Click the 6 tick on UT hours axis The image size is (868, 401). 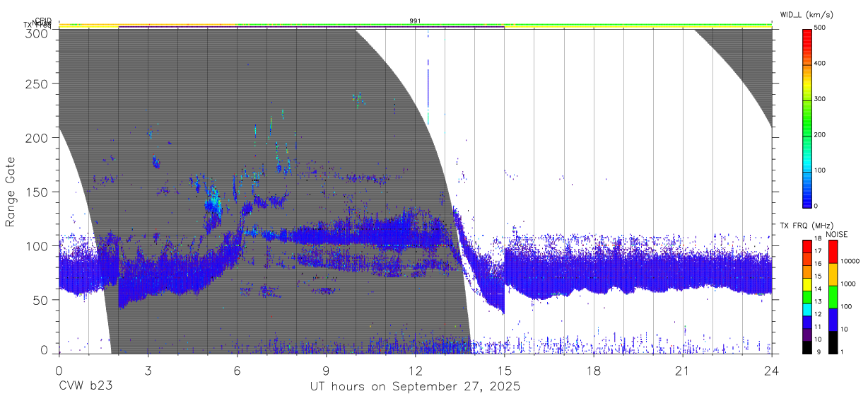click(237, 371)
